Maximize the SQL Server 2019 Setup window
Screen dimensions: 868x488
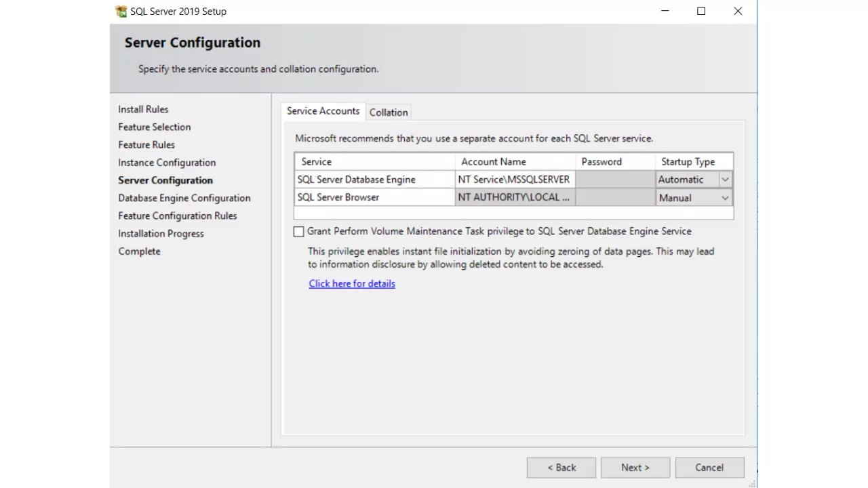(x=701, y=12)
